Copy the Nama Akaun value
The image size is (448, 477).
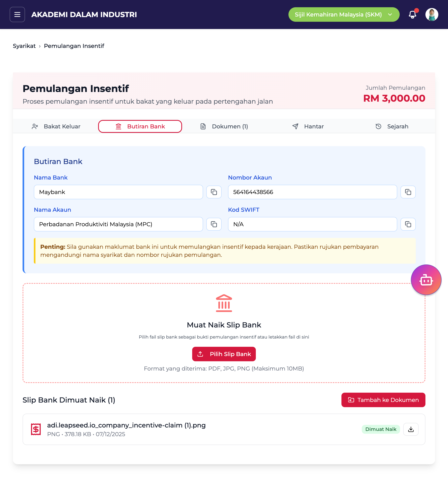point(214,224)
